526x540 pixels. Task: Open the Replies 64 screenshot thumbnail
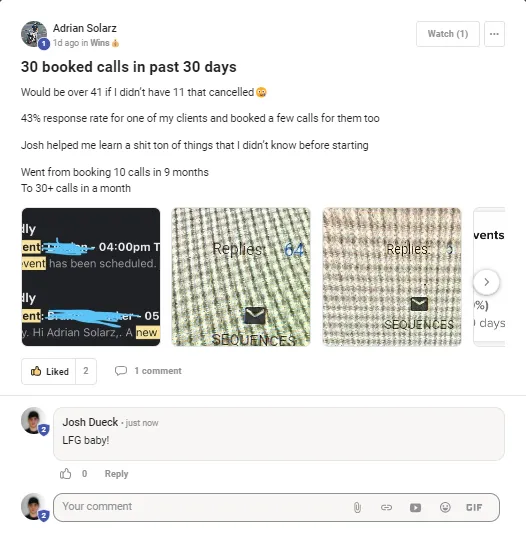point(241,277)
